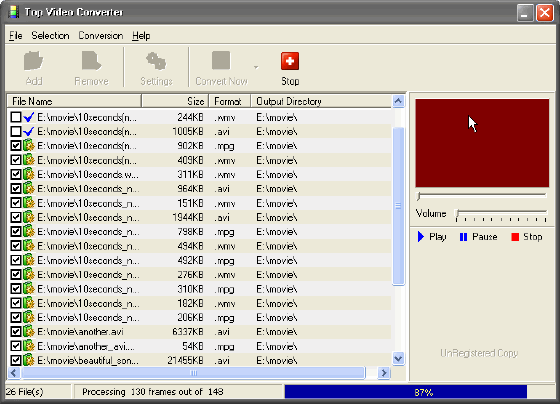Click the UnRegistered Copy label
This screenshot has height=404, width=560.
(479, 353)
